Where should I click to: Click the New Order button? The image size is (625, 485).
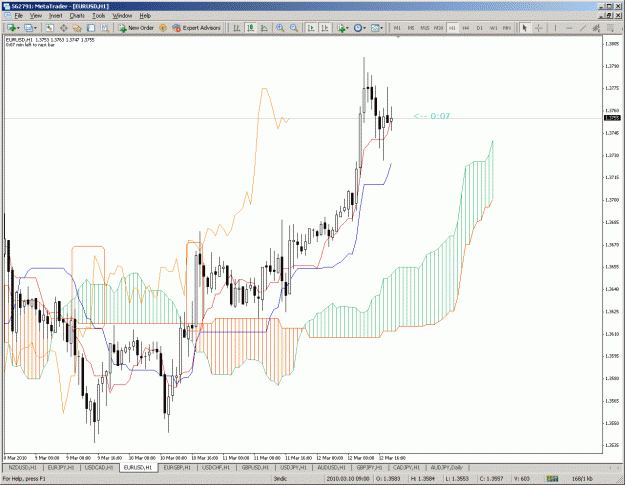(x=136, y=28)
